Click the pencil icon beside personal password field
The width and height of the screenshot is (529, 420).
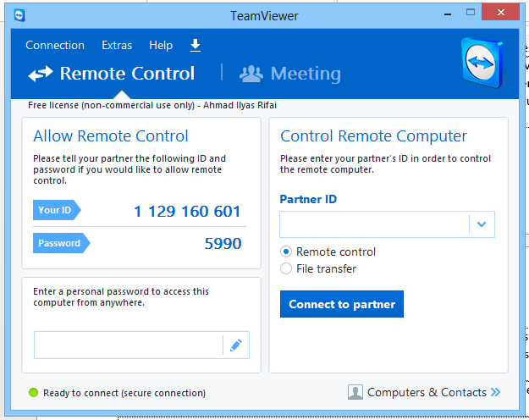(236, 345)
